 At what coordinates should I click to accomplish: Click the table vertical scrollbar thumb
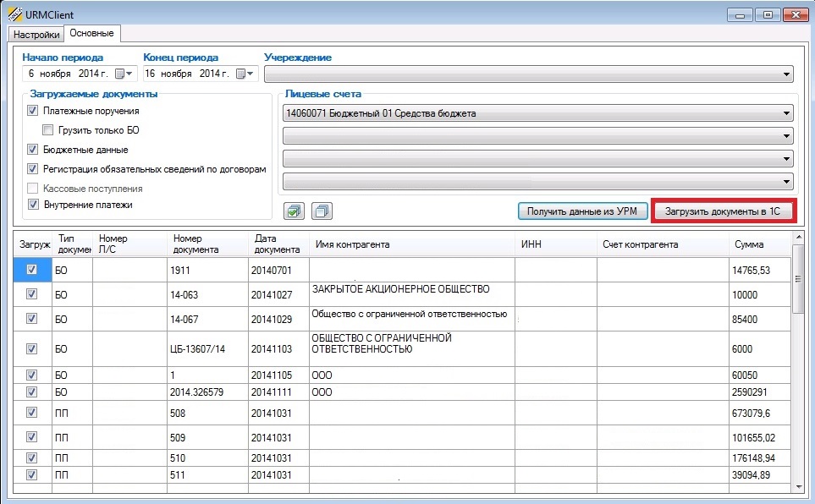[x=798, y=279]
